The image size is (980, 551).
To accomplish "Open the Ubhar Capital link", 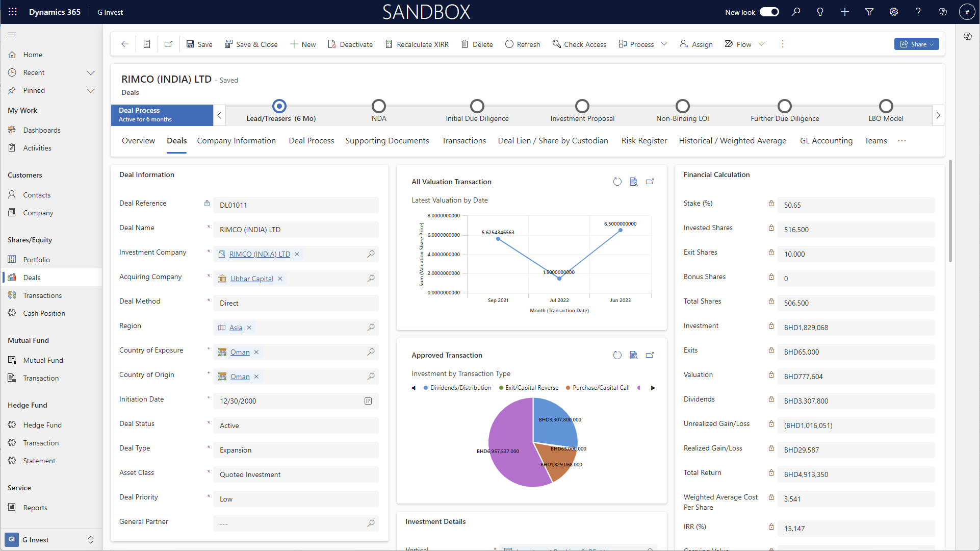I will click(251, 279).
